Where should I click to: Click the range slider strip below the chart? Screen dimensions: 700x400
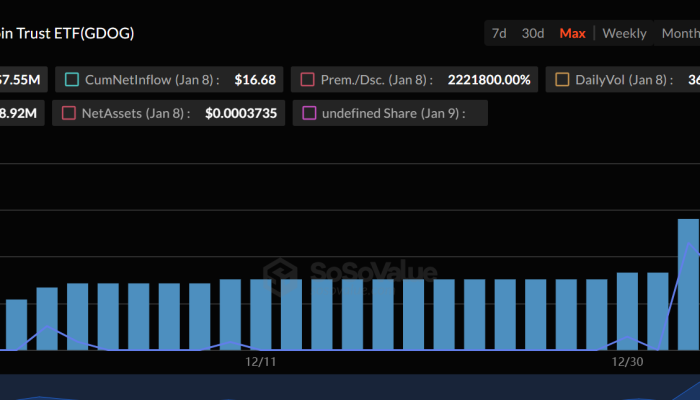pyautogui.click(x=350, y=388)
